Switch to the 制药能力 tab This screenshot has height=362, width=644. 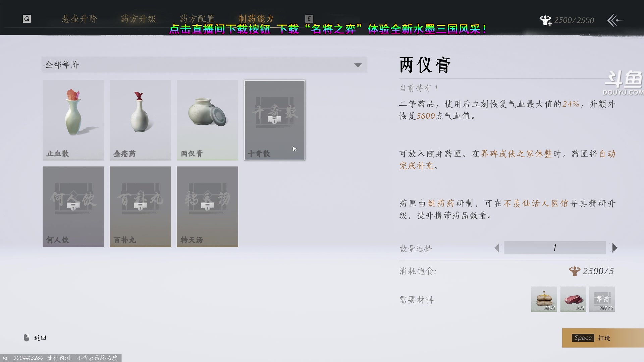tap(257, 19)
